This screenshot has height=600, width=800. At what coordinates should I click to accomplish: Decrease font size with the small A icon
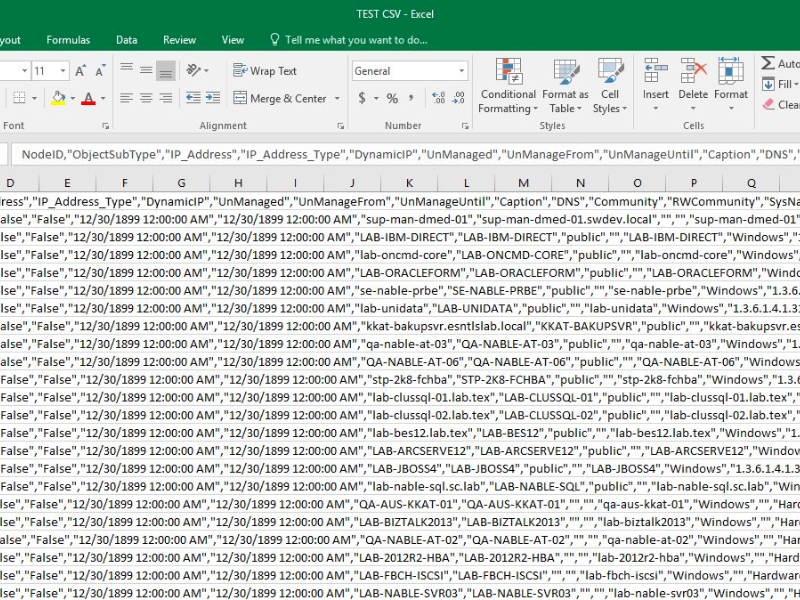click(x=100, y=71)
